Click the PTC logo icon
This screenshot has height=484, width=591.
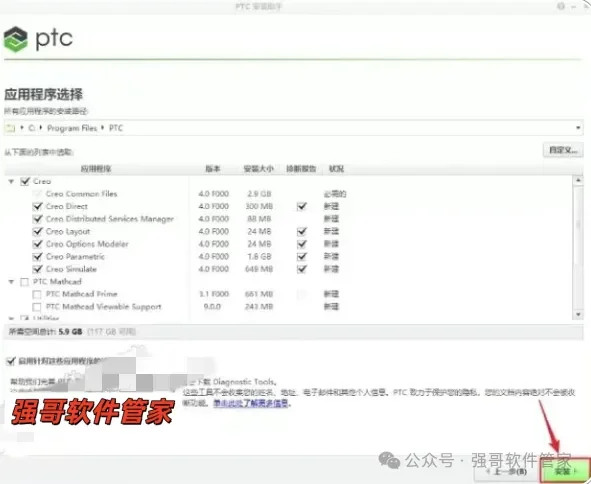coord(15,39)
